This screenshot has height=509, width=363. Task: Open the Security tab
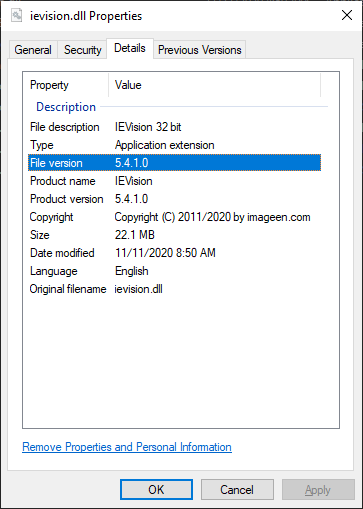click(82, 50)
